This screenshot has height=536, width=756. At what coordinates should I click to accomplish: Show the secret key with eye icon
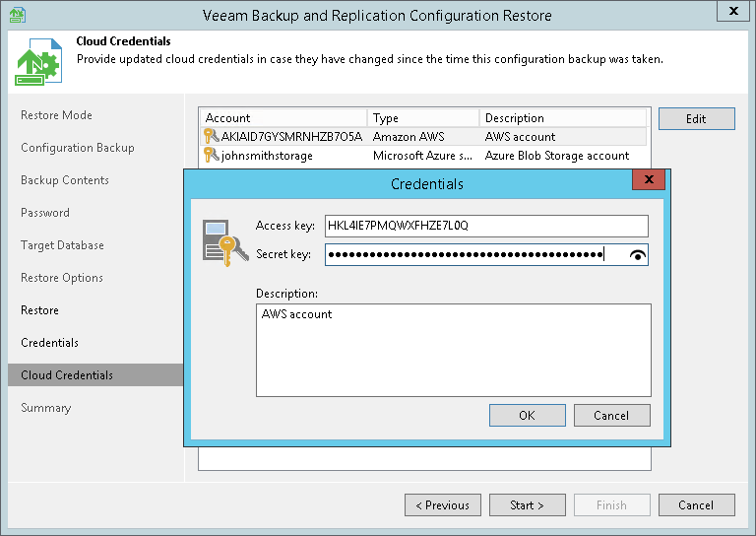click(639, 255)
